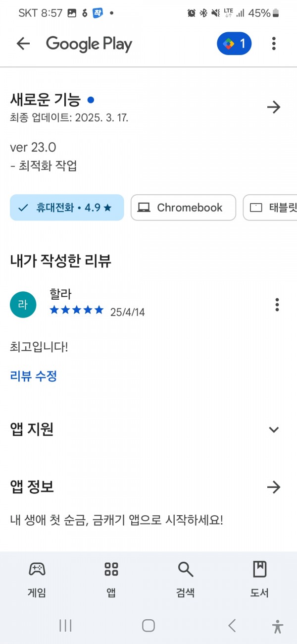Select the 휴대전화 4.9 rating filter chip
297x644 pixels.
point(67,208)
